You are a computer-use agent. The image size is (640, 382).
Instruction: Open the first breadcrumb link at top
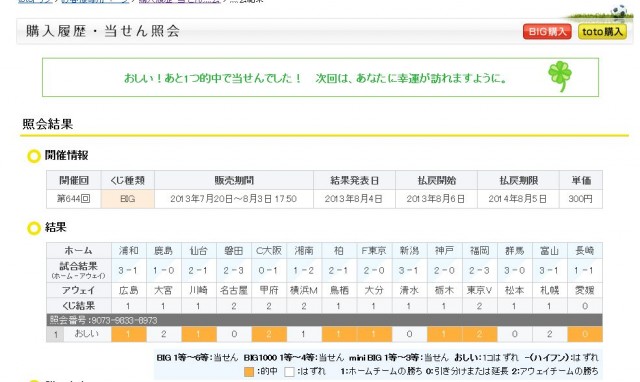coord(36,1)
